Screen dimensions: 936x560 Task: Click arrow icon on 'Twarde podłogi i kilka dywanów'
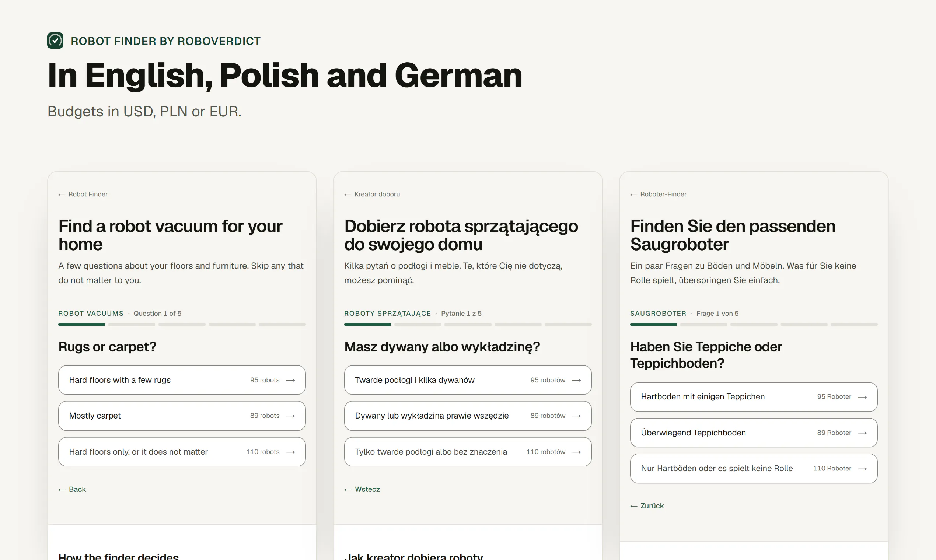tap(576, 380)
